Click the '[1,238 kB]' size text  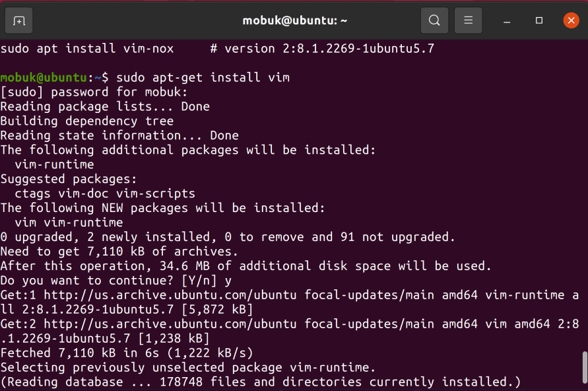(174, 338)
